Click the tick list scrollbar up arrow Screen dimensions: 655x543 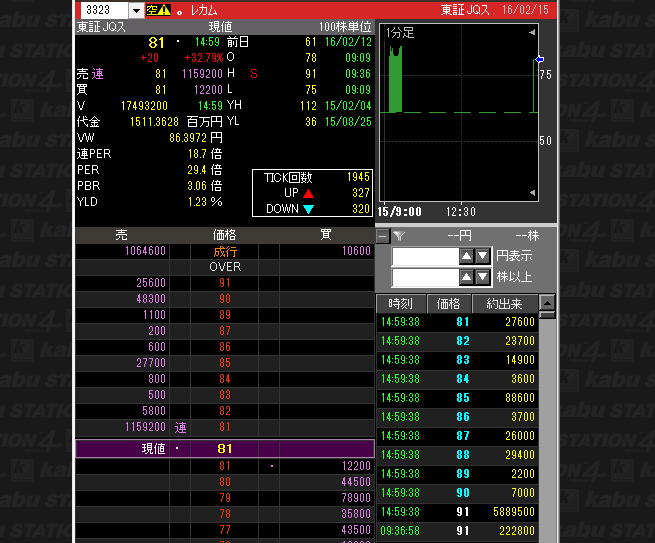click(x=547, y=302)
